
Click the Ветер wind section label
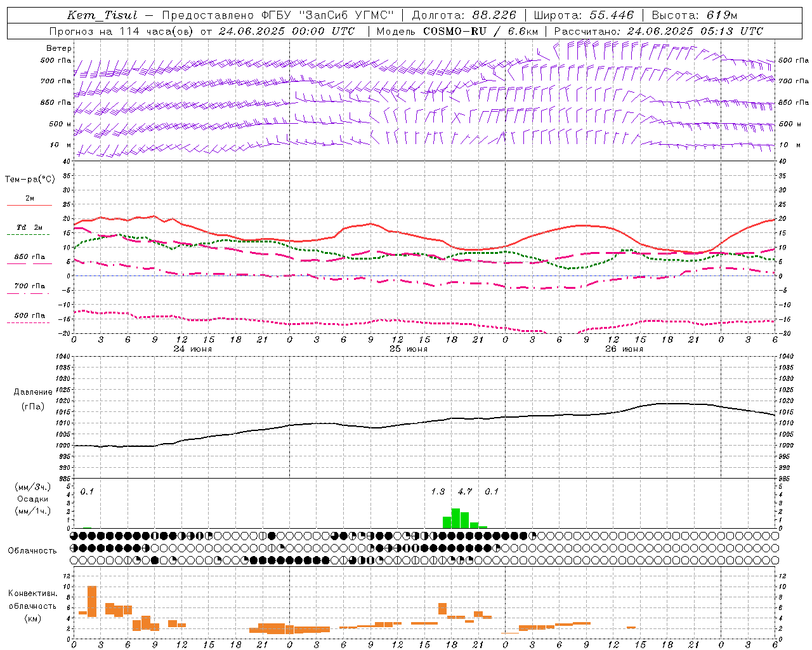(59, 48)
